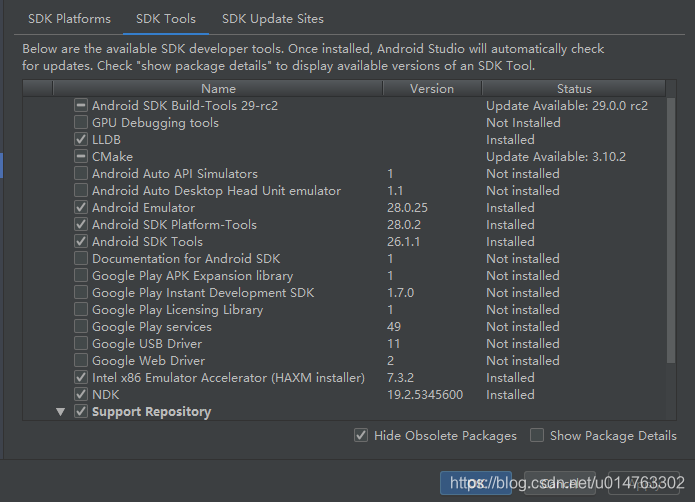The height and width of the screenshot is (502, 695).
Task: Collapse the Support Repository tree node
Action: [61, 412]
